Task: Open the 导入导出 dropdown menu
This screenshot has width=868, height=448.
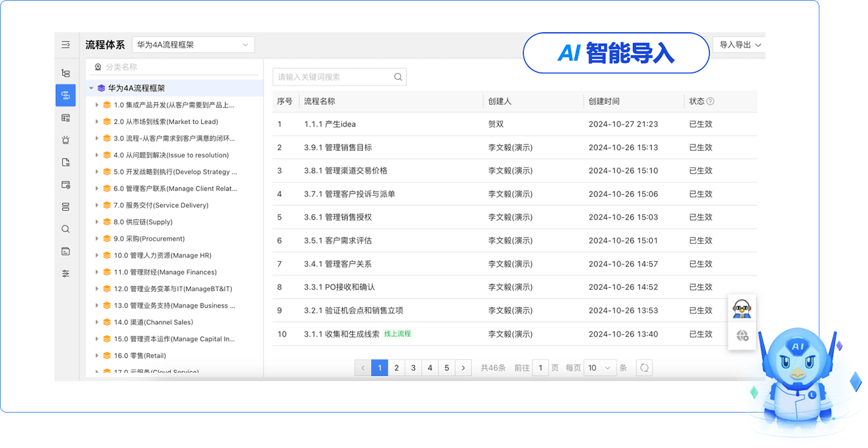Action: [x=739, y=45]
